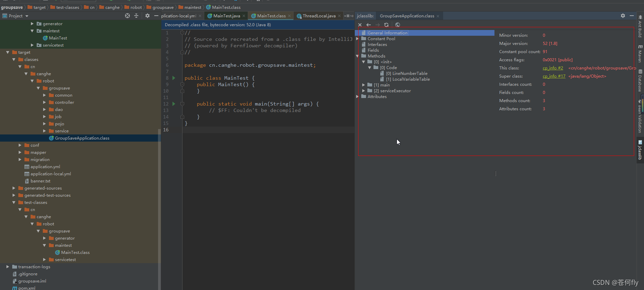This screenshot has width=644, height=290.
Task: Select application.yml in project tree
Action: pyautogui.click(x=45, y=167)
